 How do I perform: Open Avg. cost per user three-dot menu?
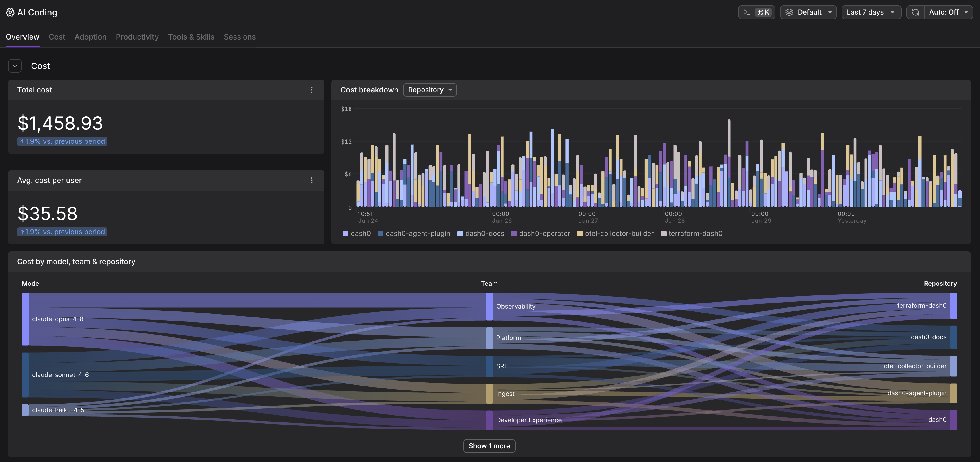click(311, 180)
